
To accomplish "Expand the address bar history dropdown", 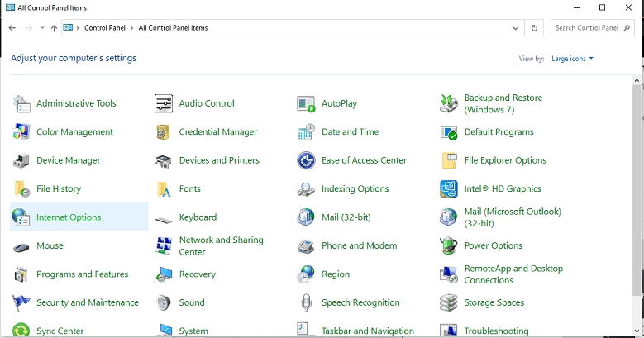I will (515, 28).
